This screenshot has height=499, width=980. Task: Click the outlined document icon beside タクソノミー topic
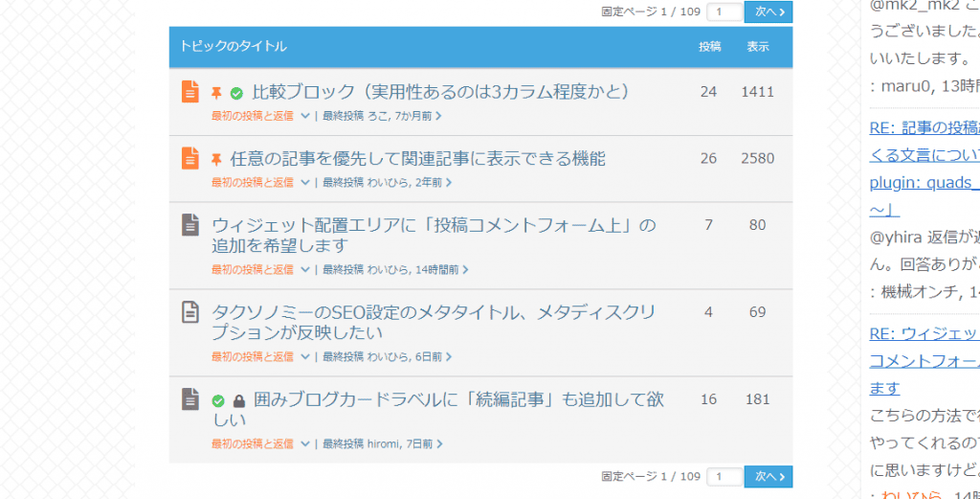(190, 311)
